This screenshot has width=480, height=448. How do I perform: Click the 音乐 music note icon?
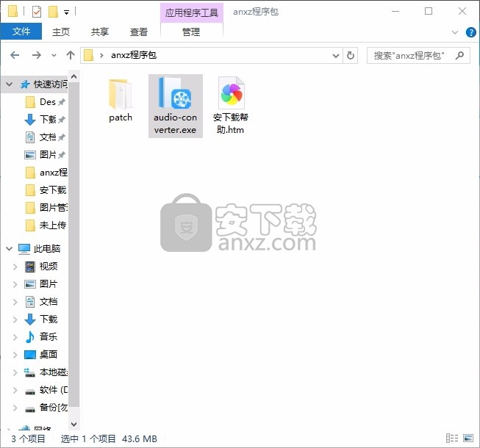point(30,337)
